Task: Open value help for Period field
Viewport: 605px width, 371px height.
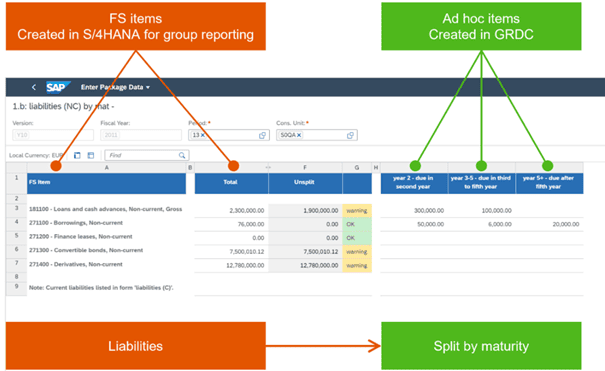Action: pyautogui.click(x=262, y=135)
